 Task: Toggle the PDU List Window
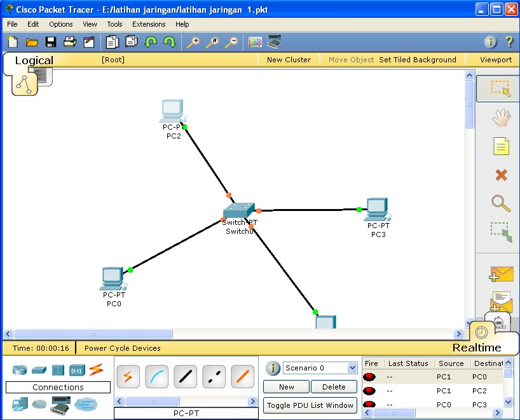coord(310,405)
